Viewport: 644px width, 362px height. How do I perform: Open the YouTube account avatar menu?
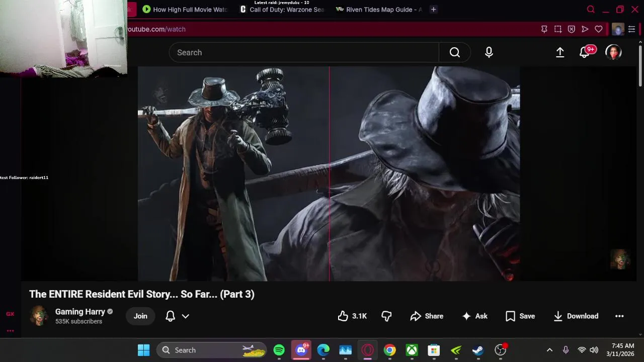613,52
